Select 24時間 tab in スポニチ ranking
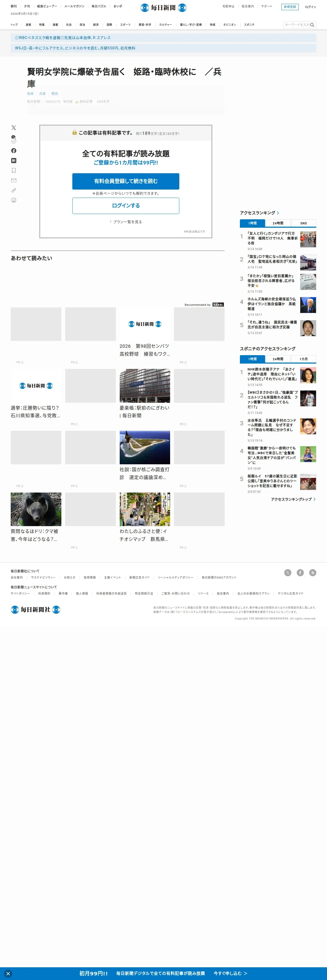The width and height of the screenshot is (327, 980). point(278,359)
